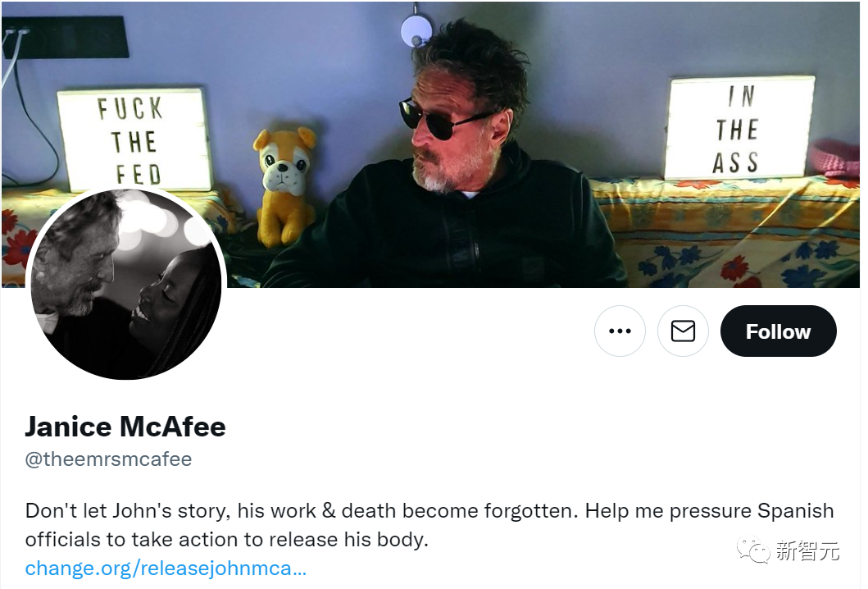The image size is (868, 589).
Task: Click the Janice McAfee display name
Action: (x=125, y=427)
